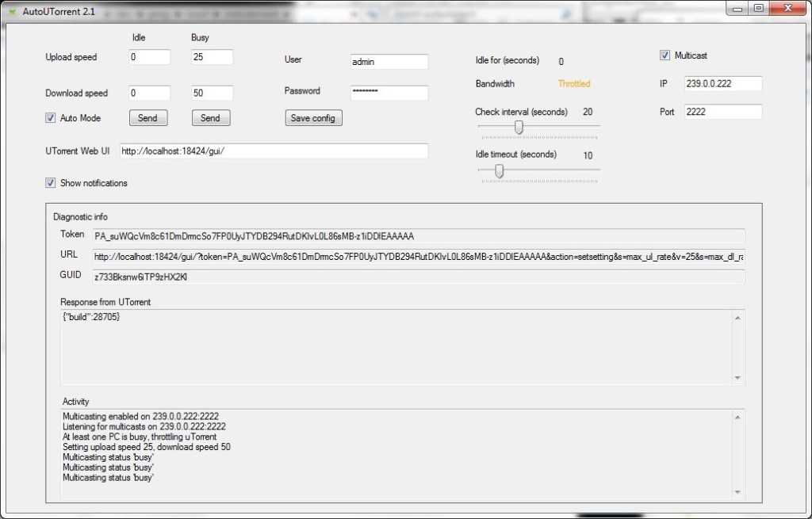Edit the Port field showing 2222
This screenshot has width=812, height=519.
click(722, 111)
